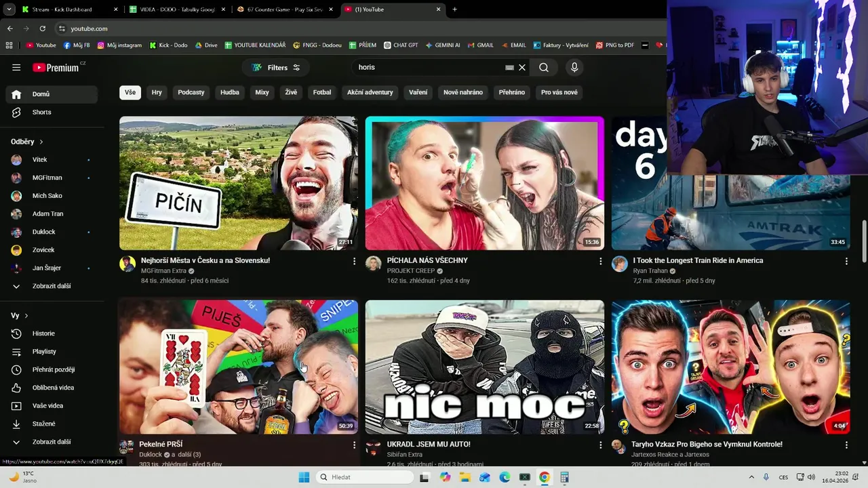Start voice search with microphone icon

coord(574,67)
